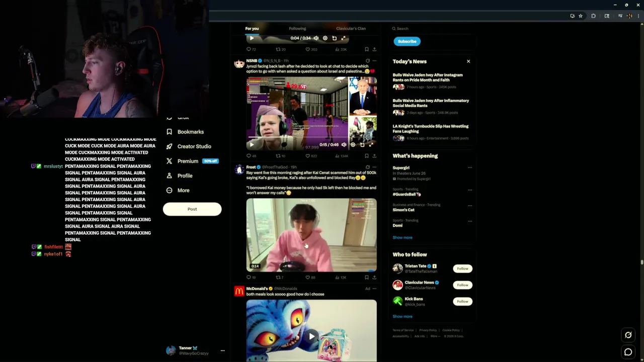Open the top video's settings gear
Screen dimensions: 644x362
(325, 38)
